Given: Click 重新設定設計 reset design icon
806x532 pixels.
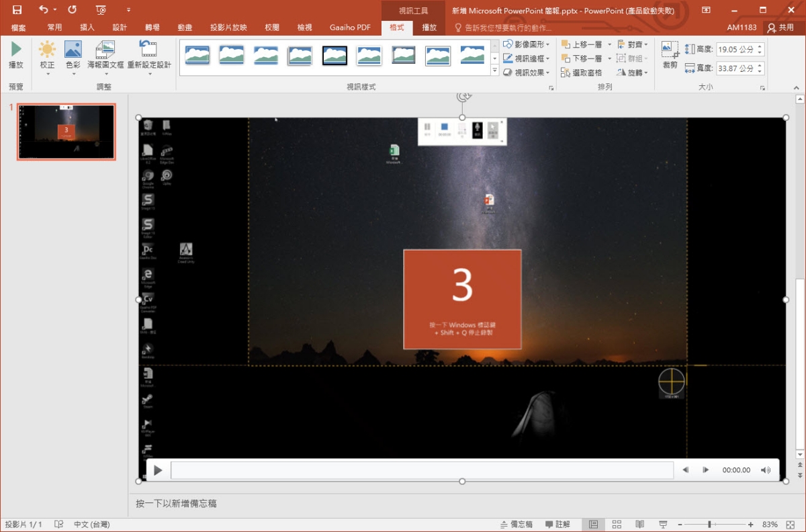Looking at the screenshot, I should (148, 50).
